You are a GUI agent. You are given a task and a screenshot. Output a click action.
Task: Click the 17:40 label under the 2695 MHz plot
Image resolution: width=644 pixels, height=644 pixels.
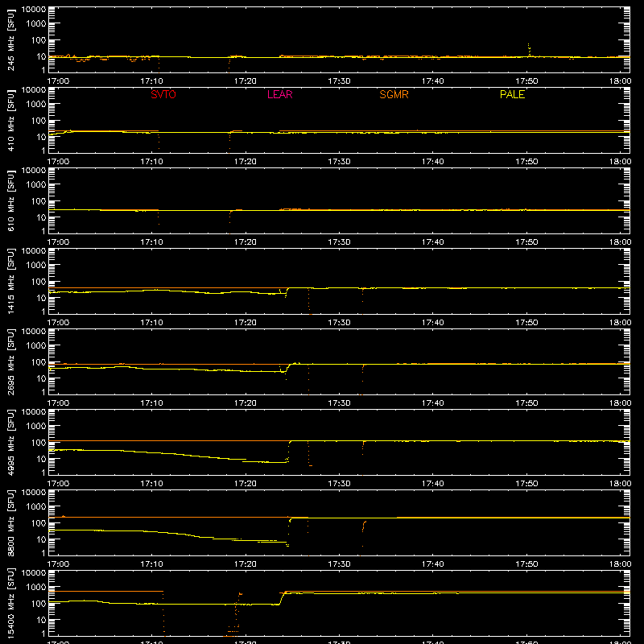pos(432,403)
